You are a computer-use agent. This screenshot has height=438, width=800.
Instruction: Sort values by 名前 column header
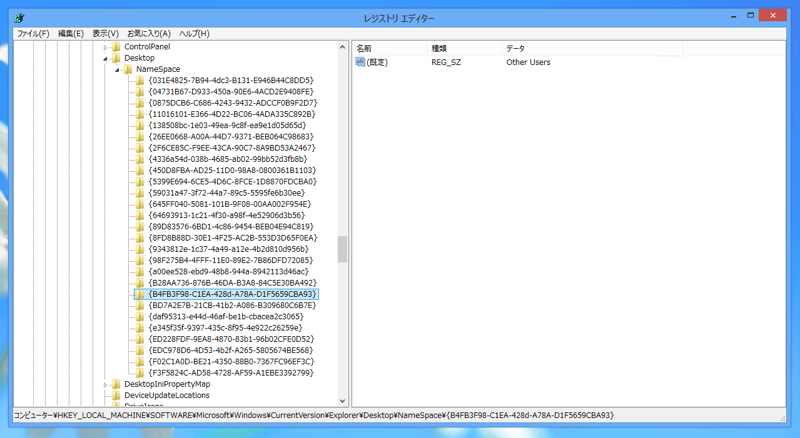[x=390, y=48]
